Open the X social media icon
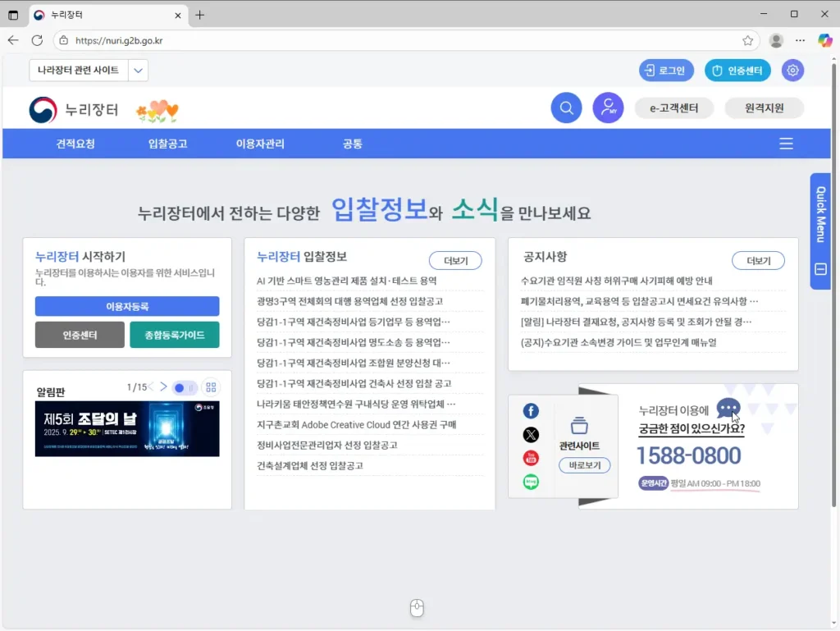 click(x=531, y=434)
